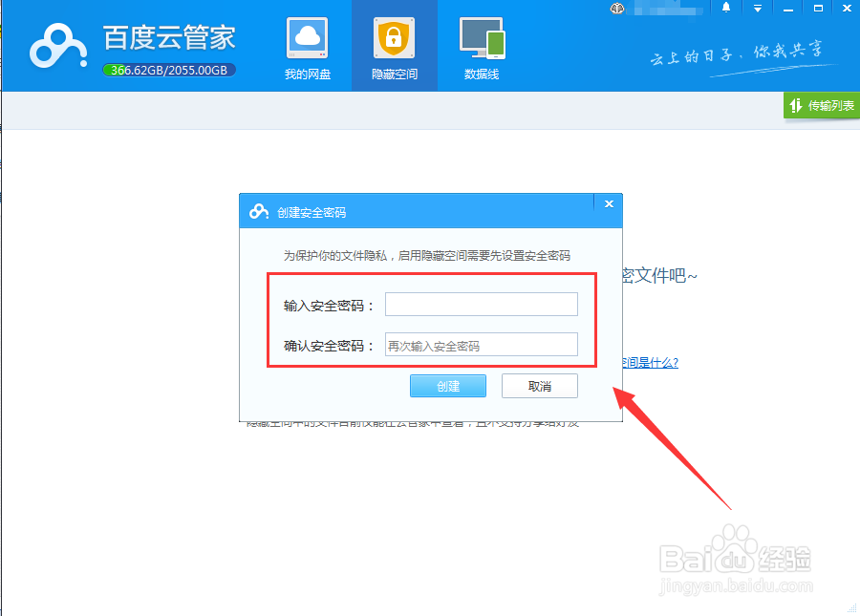This screenshot has height=616, width=860.
Task: Open the 数据线 device icon
Action: tap(482, 38)
